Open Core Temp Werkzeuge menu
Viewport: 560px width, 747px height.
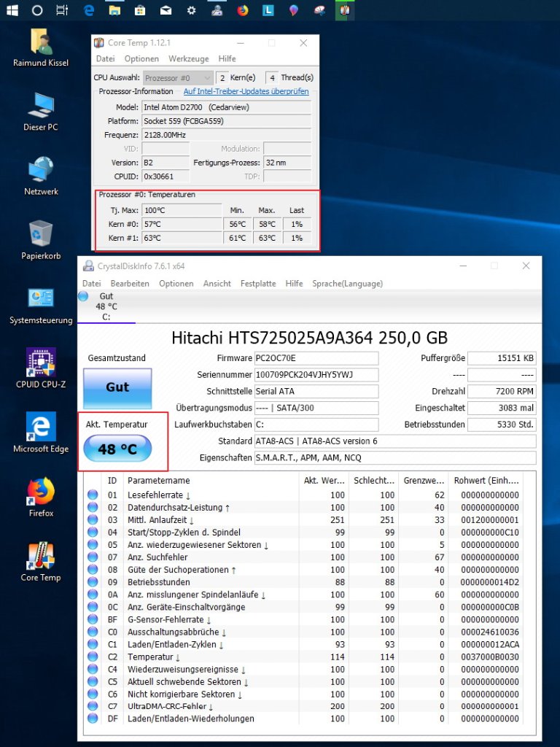pyautogui.click(x=189, y=58)
